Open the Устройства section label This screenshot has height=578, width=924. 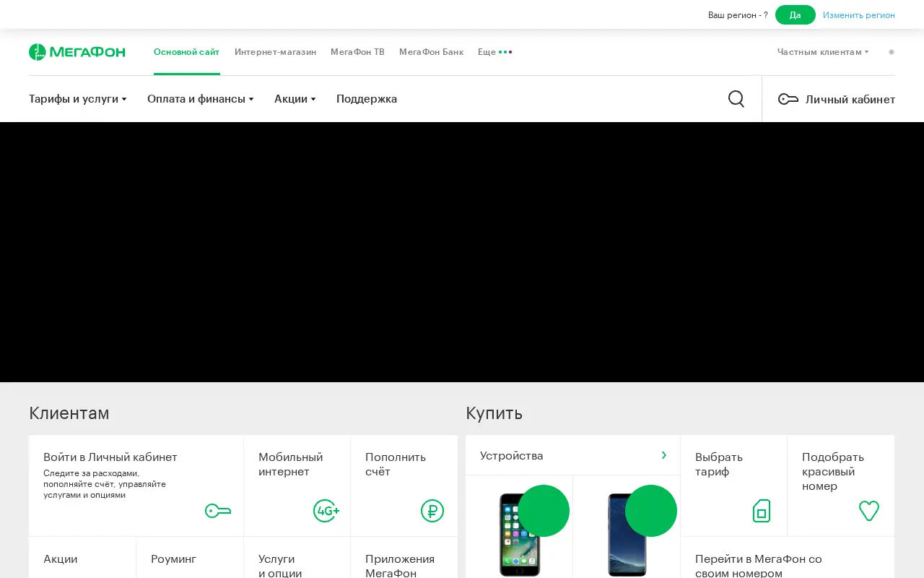[512, 455]
